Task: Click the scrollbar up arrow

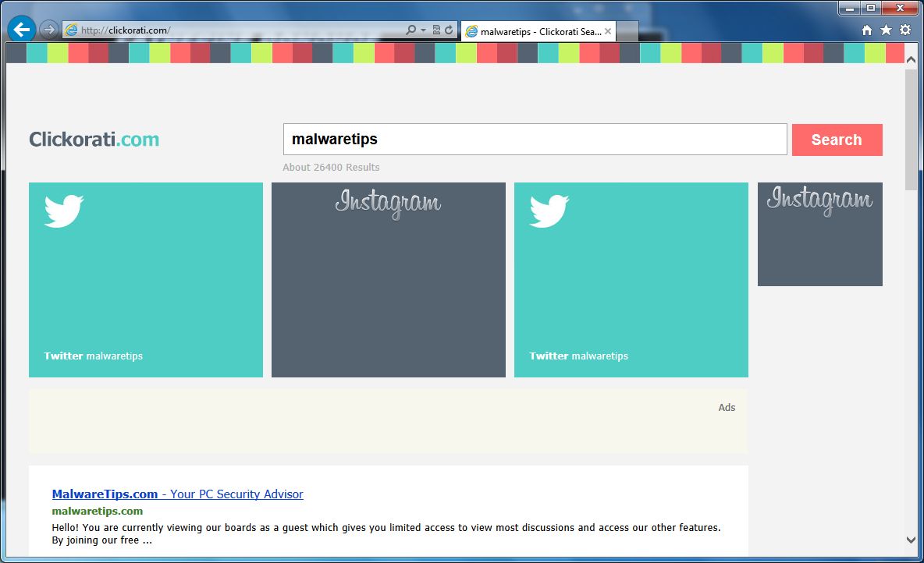Action: coord(911,59)
